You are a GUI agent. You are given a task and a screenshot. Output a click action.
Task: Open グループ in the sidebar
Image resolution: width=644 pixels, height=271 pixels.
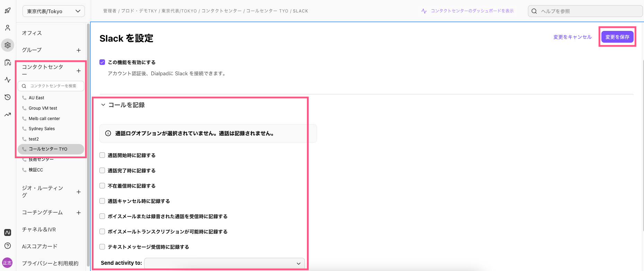coord(32,50)
